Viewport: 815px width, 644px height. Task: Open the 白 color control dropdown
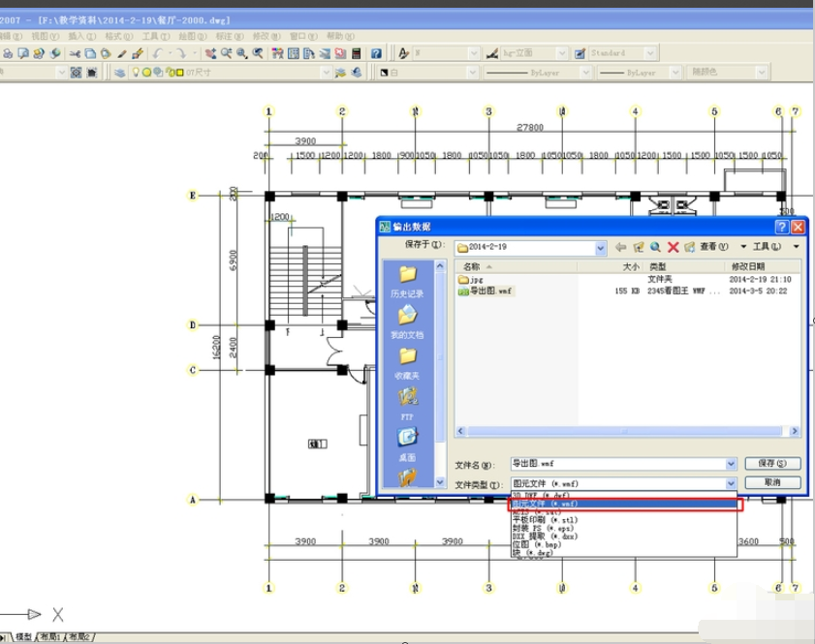tap(472, 73)
